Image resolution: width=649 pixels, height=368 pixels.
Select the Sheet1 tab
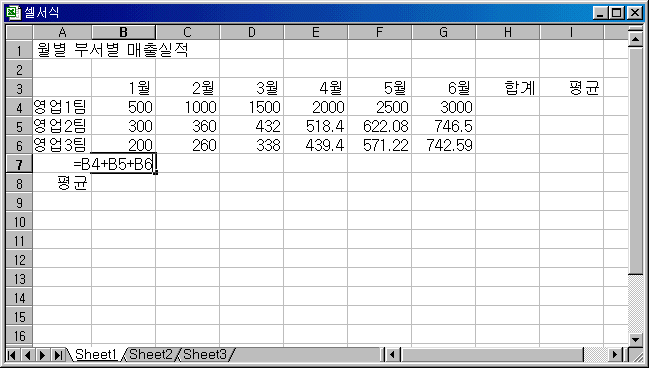(x=96, y=354)
